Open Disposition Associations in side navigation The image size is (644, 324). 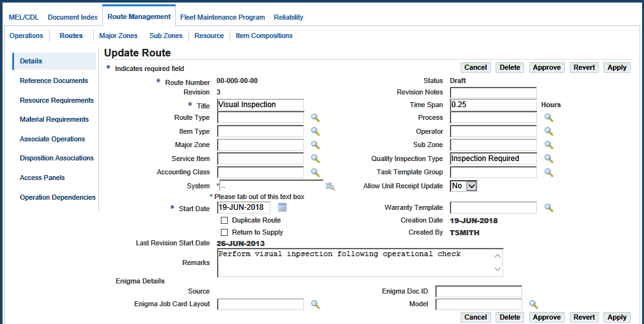[x=56, y=158]
